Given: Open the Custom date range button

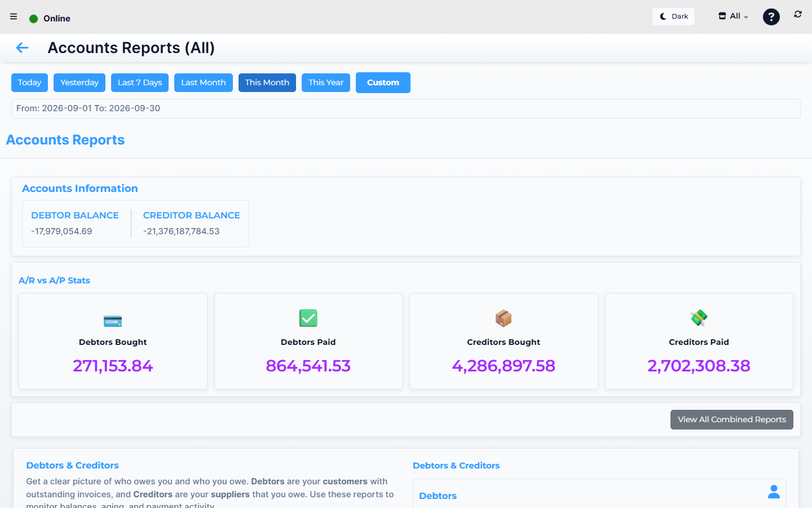Looking at the screenshot, I should coord(383,82).
